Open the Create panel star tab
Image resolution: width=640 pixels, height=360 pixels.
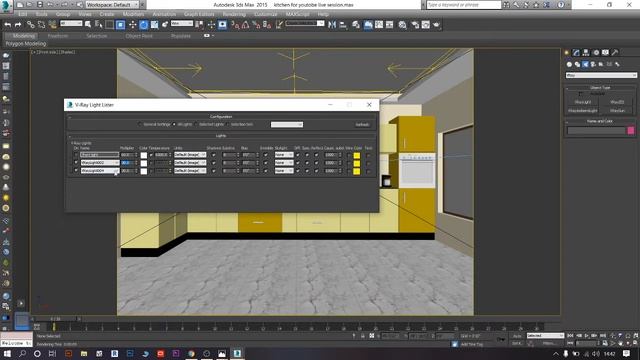[x=567, y=53]
